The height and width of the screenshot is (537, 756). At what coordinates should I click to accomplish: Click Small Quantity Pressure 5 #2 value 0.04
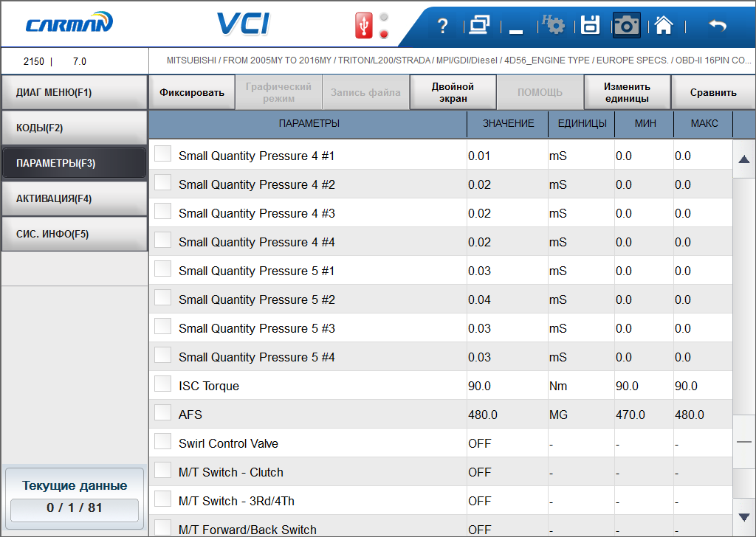pos(479,300)
